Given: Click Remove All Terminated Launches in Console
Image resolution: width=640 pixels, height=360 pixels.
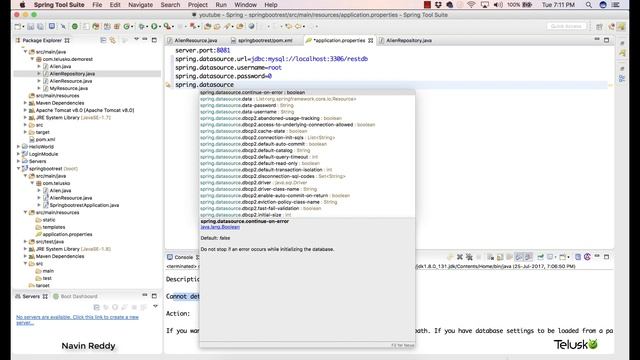Looking at the screenshot, I should point(469,257).
